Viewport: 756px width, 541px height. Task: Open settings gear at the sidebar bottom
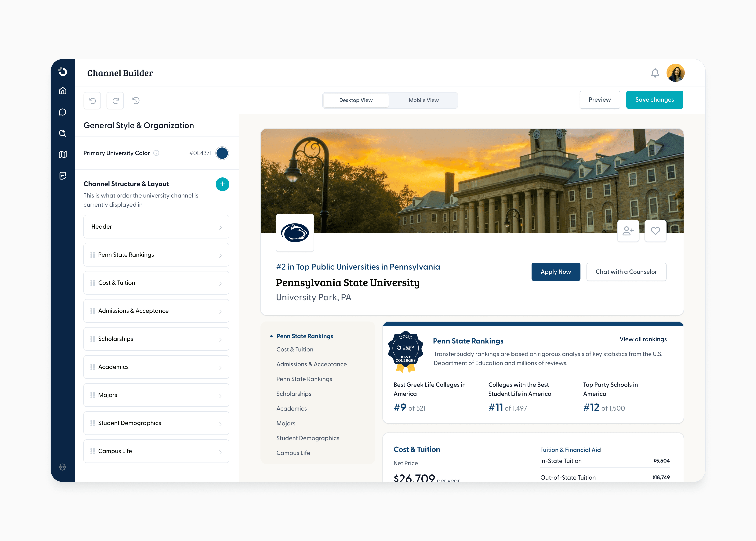click(63, 467)
